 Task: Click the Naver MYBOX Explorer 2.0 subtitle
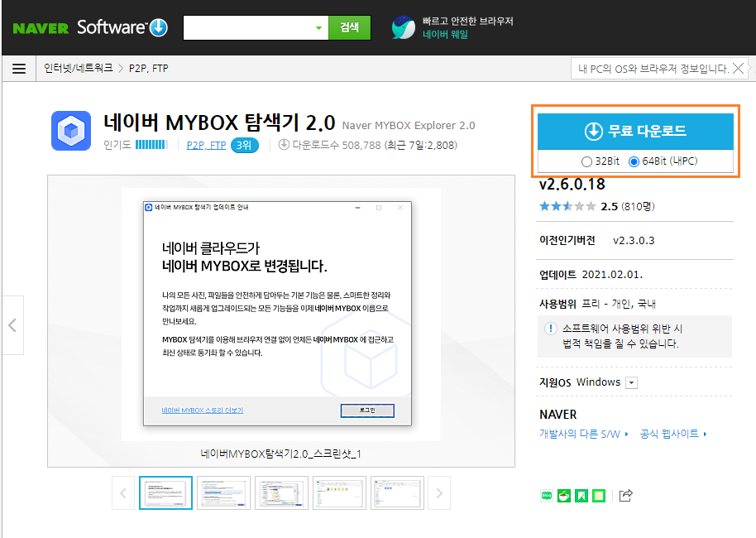point(409,126)
